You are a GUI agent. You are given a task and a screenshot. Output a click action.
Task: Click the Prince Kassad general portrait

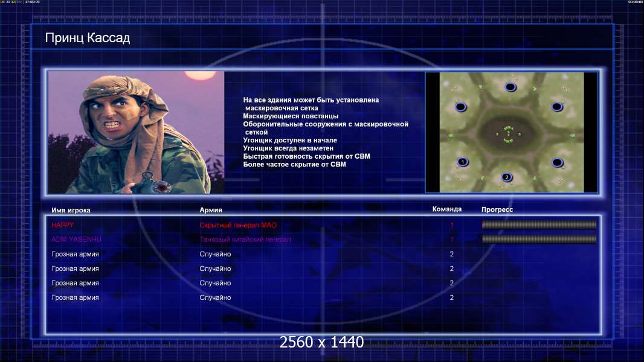pos(137,132)
